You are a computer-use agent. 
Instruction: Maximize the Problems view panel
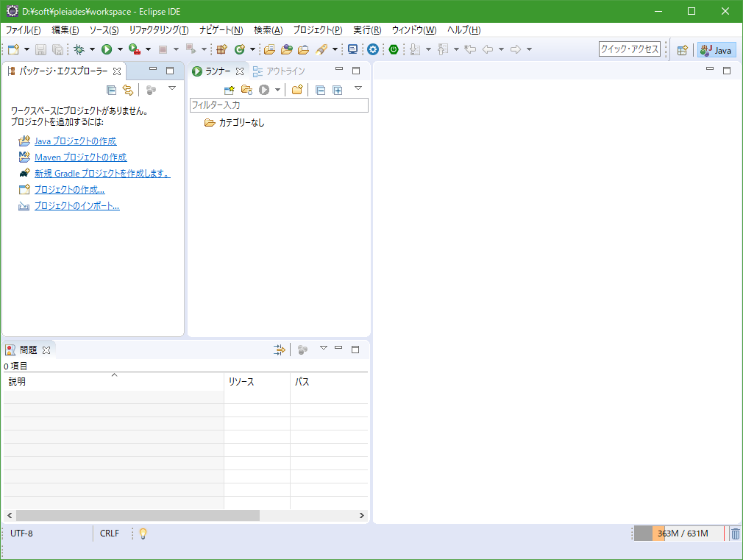point(355,349)
